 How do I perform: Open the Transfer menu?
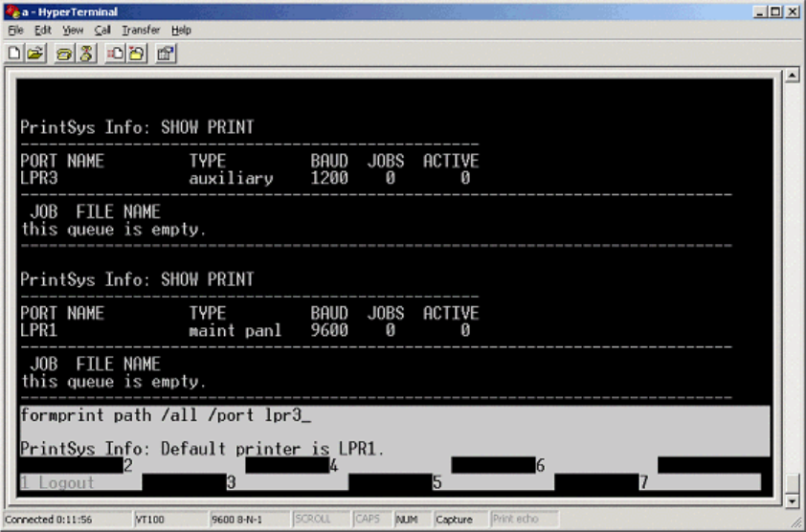pyautogui.click(x=141, y=31)
